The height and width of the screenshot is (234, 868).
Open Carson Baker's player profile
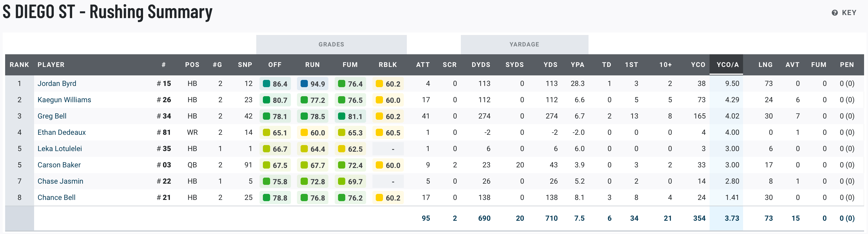tap(59, 165)
